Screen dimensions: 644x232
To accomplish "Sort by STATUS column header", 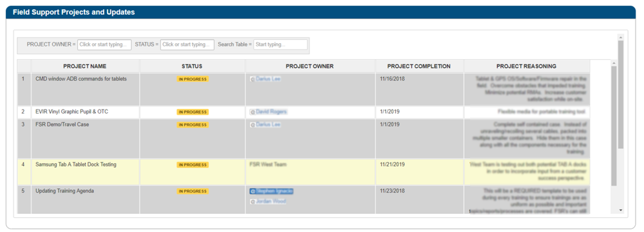I will point(192,66).
